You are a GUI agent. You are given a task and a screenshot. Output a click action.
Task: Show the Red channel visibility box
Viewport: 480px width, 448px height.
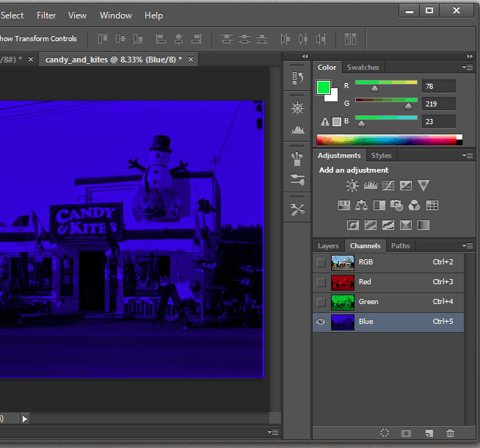(321, 282)
